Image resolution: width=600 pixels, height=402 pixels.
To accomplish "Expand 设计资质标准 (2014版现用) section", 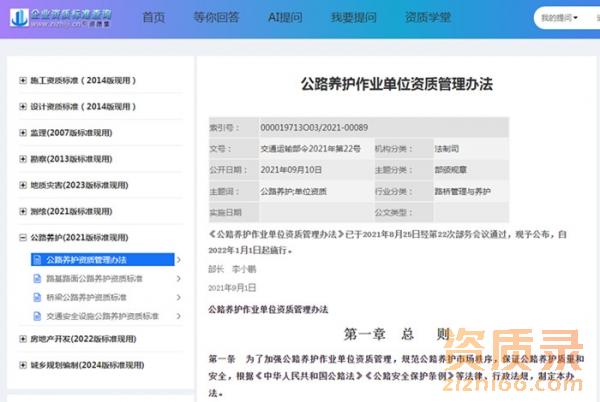I will [x=23, y=106].
